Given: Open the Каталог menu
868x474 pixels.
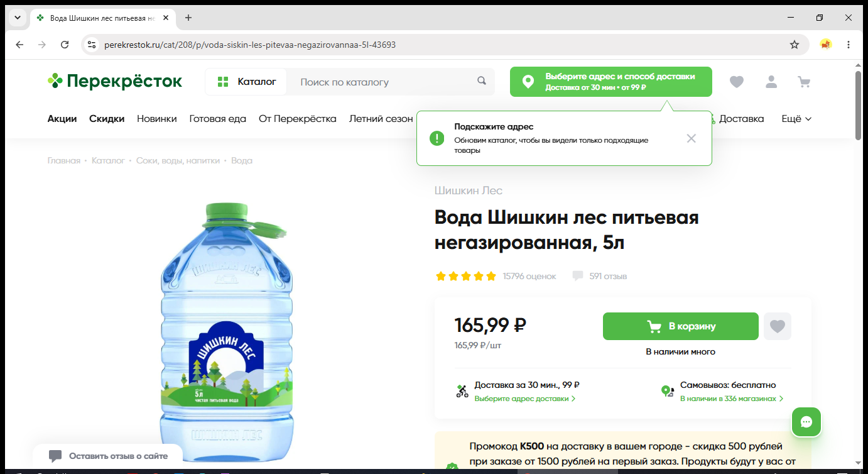Looking at the screenshot, I should pos(246,82).
